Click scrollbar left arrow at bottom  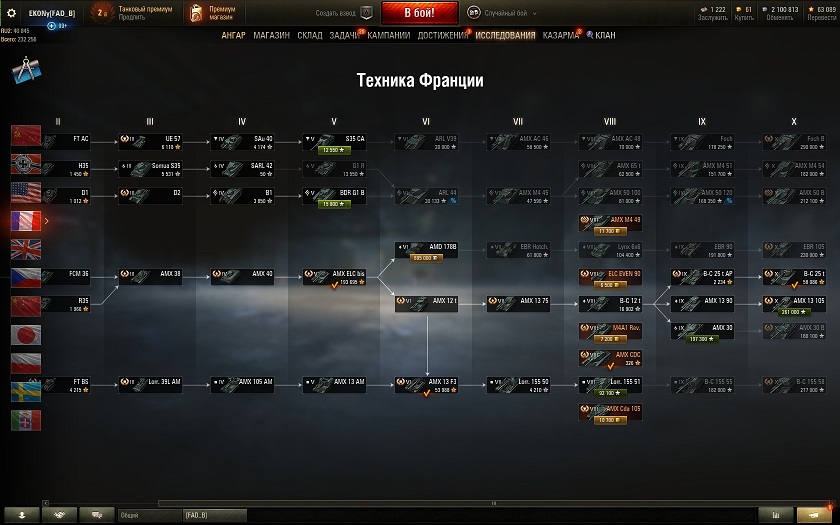(x=46, y=503)
